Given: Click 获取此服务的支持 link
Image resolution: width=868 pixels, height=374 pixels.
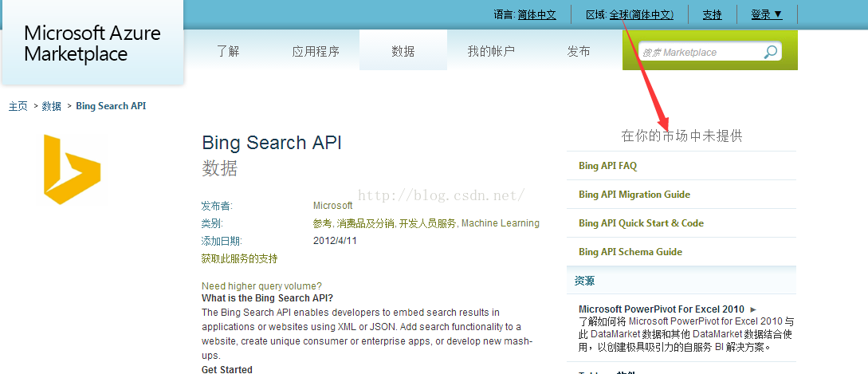Looking at the screenshot, I should [x=240, y=258].
